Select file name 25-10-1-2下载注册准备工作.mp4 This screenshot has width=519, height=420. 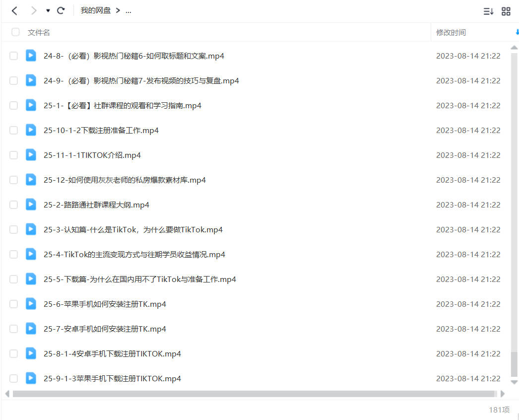pos(101,131)
